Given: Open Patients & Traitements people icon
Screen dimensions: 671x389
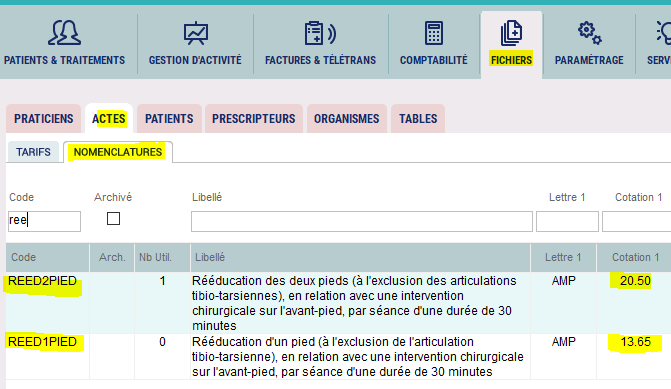Looking at the screenshot, I should coord(64,33).
